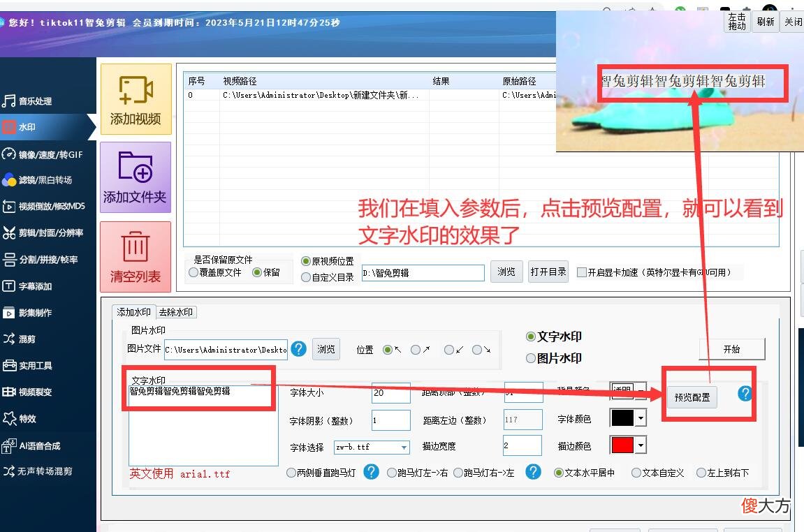Viewport: 804px width, 532px height.
Task: Open 实用工具 section
Action: 27,365
